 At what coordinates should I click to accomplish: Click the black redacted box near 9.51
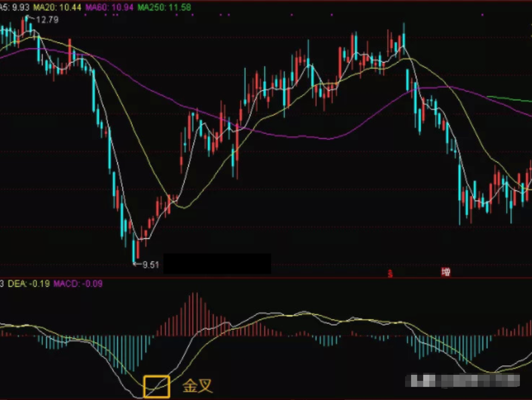217,263
